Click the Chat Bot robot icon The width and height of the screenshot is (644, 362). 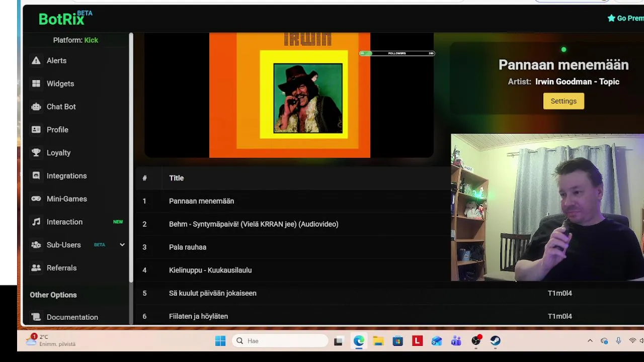(x=36, y=107)
